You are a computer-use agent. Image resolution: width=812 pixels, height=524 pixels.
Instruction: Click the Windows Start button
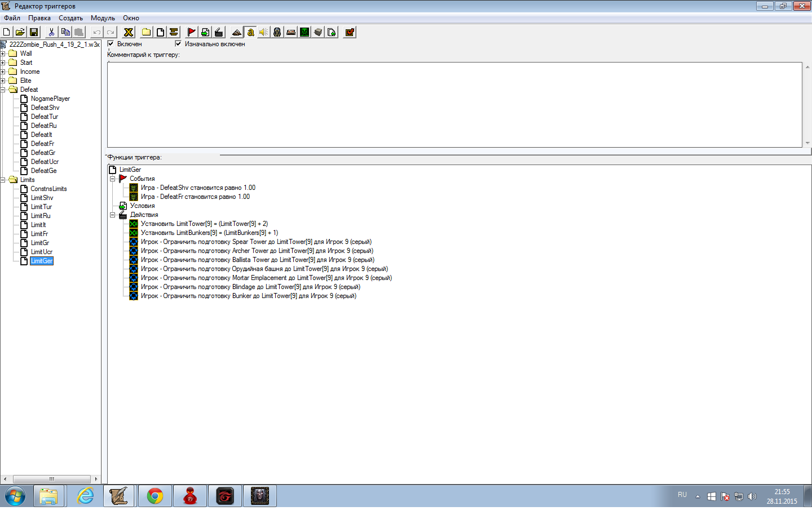coord(15,496)
